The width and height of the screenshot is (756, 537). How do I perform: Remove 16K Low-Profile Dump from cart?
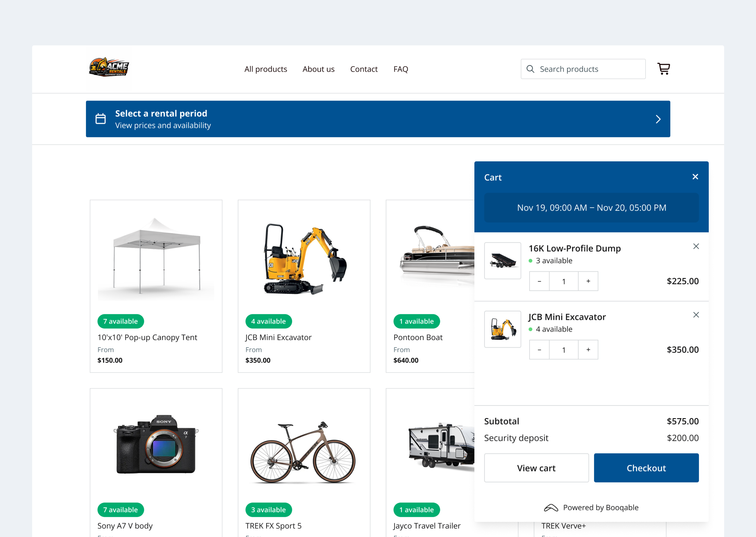[x=696, y=246]
